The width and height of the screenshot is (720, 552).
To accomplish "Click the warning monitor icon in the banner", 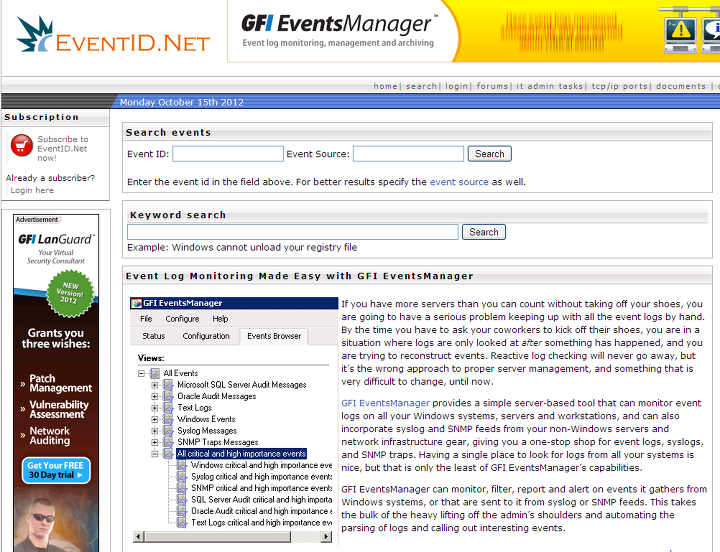I will pos(680,30).
